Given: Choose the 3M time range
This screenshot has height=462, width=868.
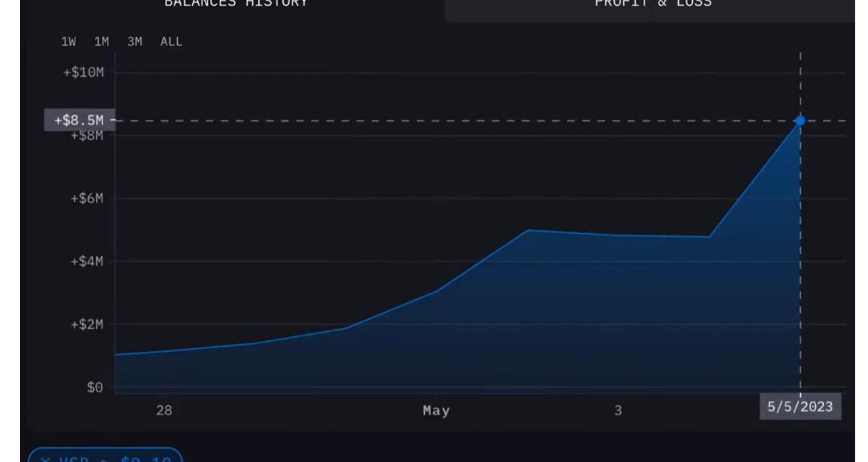Looking at the screenshot, I should (134, 42).
